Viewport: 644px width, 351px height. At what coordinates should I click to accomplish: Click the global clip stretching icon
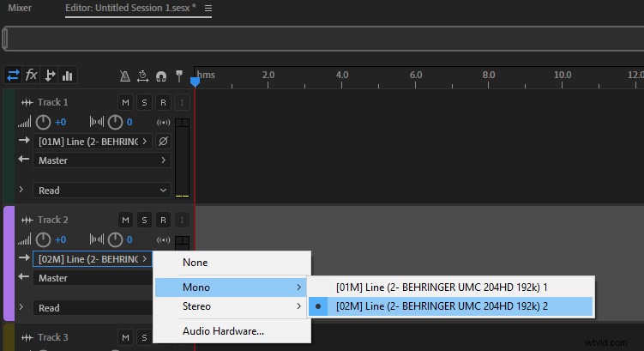point(142,76)
